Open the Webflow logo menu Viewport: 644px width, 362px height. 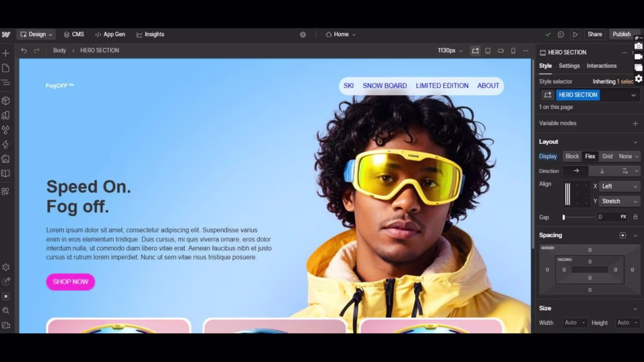6,34
